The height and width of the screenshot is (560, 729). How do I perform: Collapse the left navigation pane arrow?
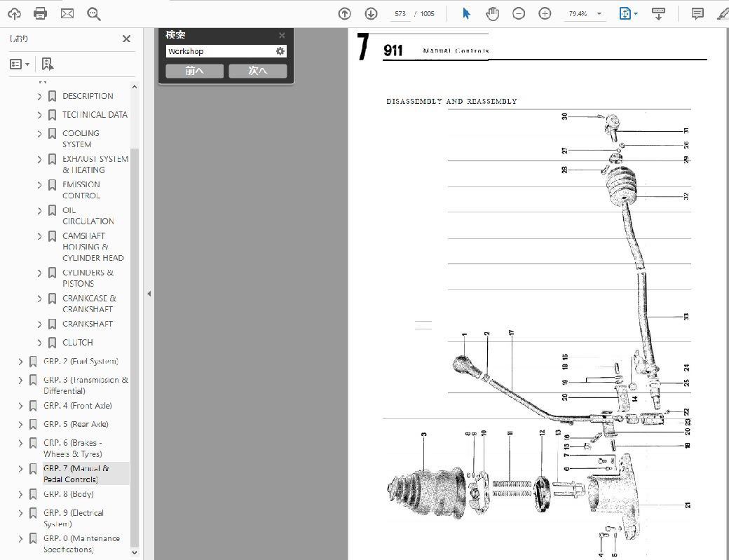149,294
